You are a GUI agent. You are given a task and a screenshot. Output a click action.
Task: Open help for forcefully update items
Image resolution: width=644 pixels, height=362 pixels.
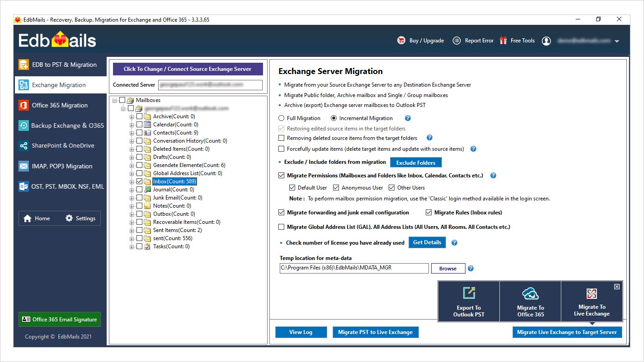(x=473, y=149)
